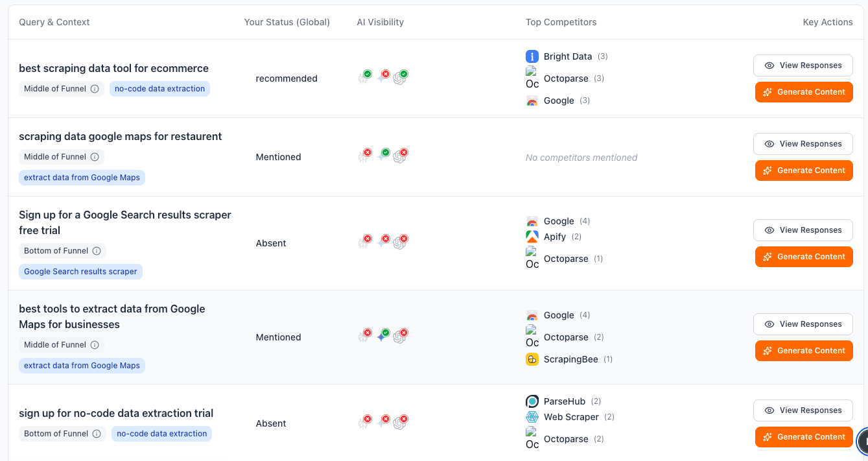Click the Web Scraper competitor icon
The width and height of the screenshot is (868, 461).
pos(532,417)
